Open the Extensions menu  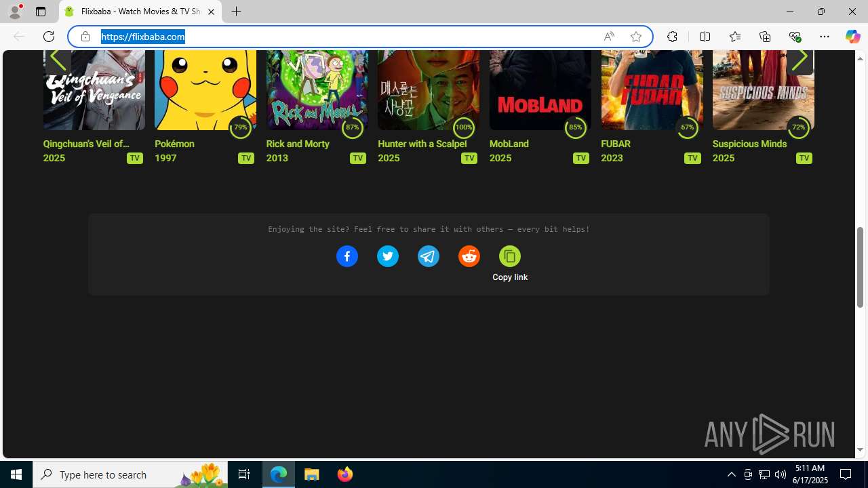click(x=672, y=37)
